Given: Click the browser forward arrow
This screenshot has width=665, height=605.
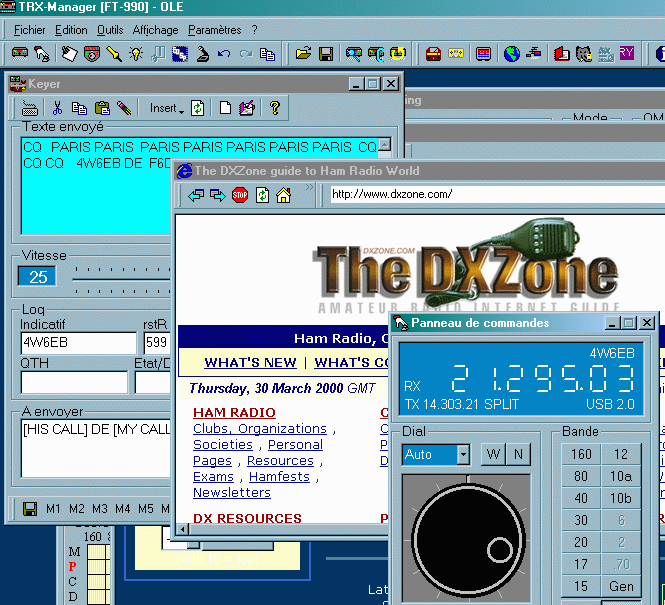Looking at the screenshot, I should coord(218,195).
